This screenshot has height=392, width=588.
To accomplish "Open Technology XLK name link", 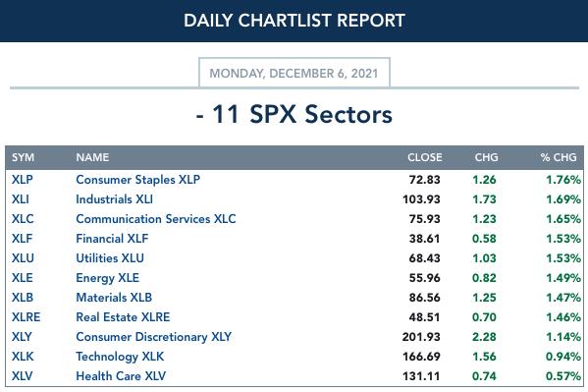I will tap(120, 357).
